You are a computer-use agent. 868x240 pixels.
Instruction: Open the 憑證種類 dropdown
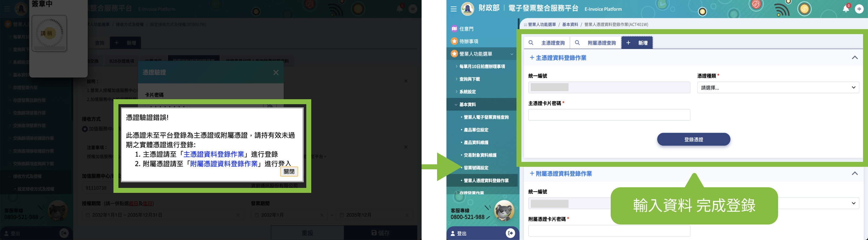[x=778, y=88]
